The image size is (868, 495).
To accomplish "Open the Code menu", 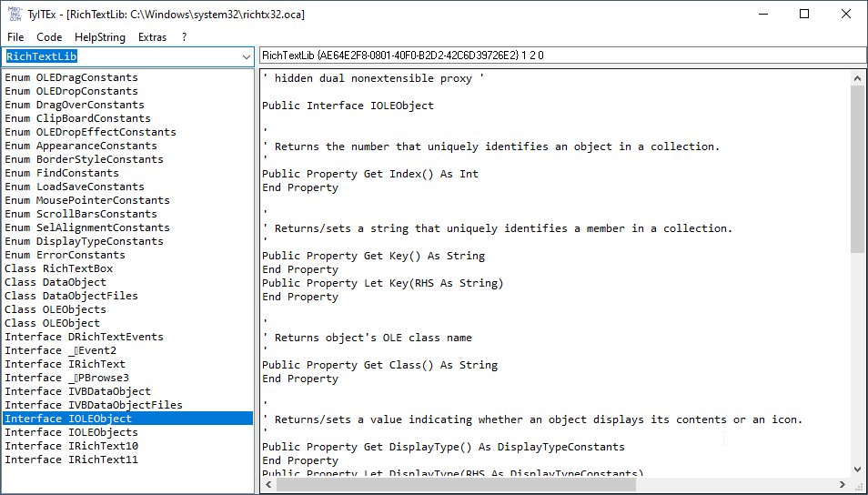I will pos(49,37).
